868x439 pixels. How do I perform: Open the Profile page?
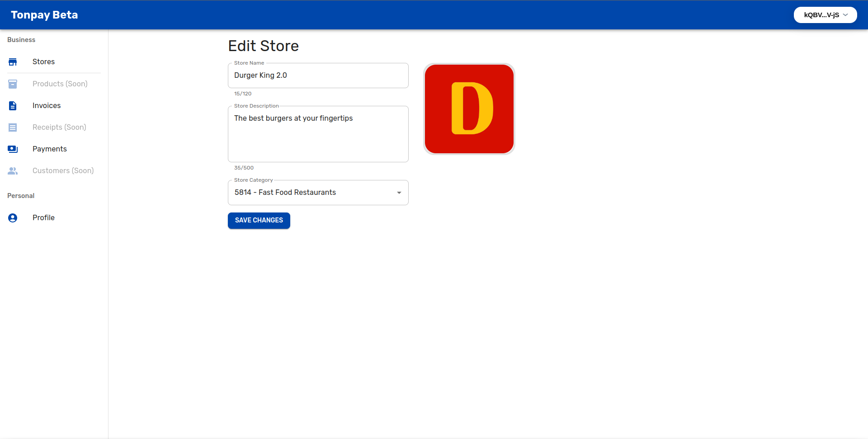(x=54, y=217)
